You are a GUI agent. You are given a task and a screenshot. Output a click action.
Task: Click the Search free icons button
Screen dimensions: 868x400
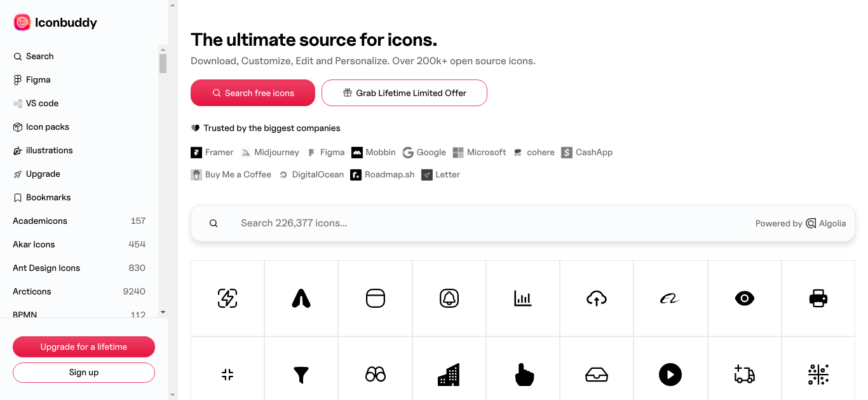pos(253,93)
